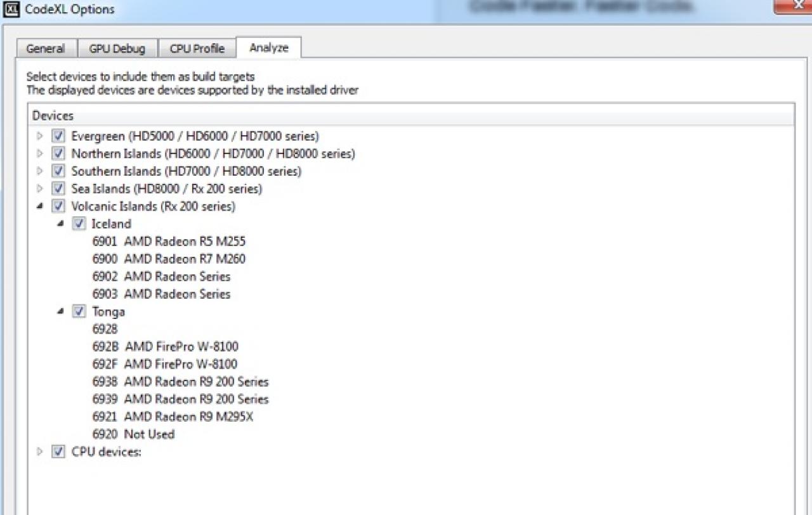Expand the Evergreen tree node

[40, 136]
